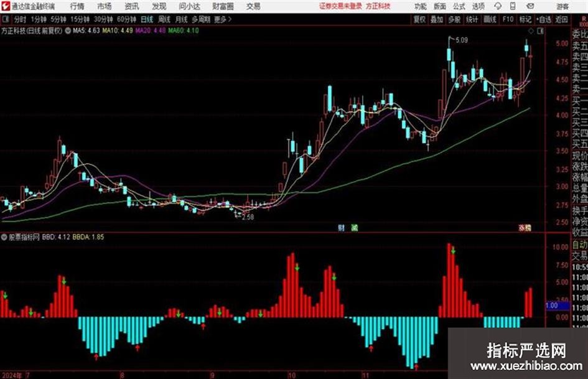Switch to the 30分钟 period
The width and height of the screenshot is (588, 379).
click(103, 19)
